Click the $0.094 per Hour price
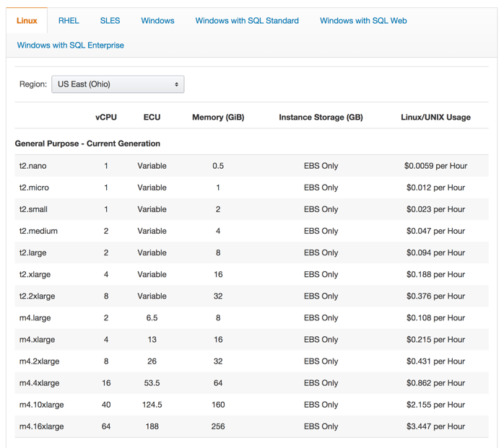This screenshot has height=448, width=504. pos(435,252)
